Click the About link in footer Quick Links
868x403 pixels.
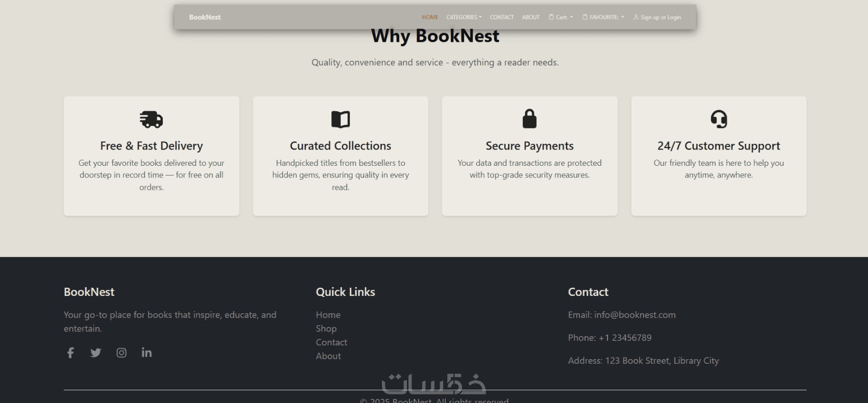(328, 356)
